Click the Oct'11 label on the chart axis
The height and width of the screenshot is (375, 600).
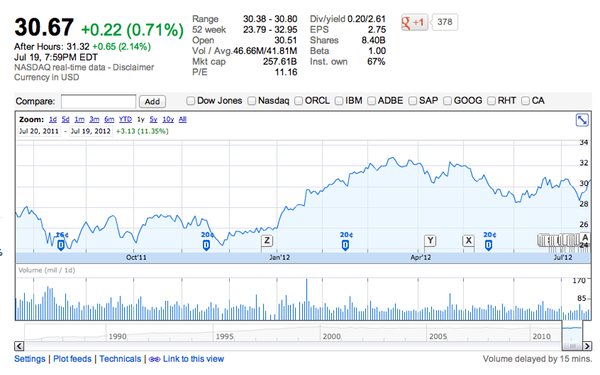tap(136, 258)
